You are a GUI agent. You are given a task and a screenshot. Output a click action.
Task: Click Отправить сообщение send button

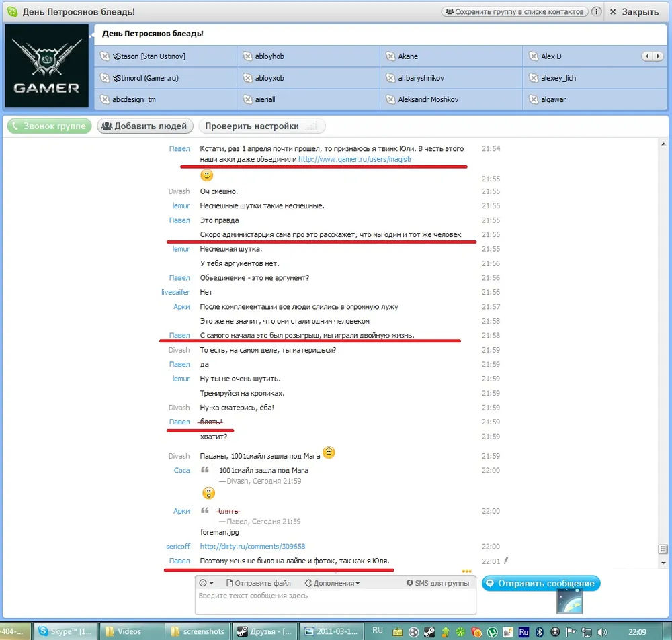click(x=541, y=583)
